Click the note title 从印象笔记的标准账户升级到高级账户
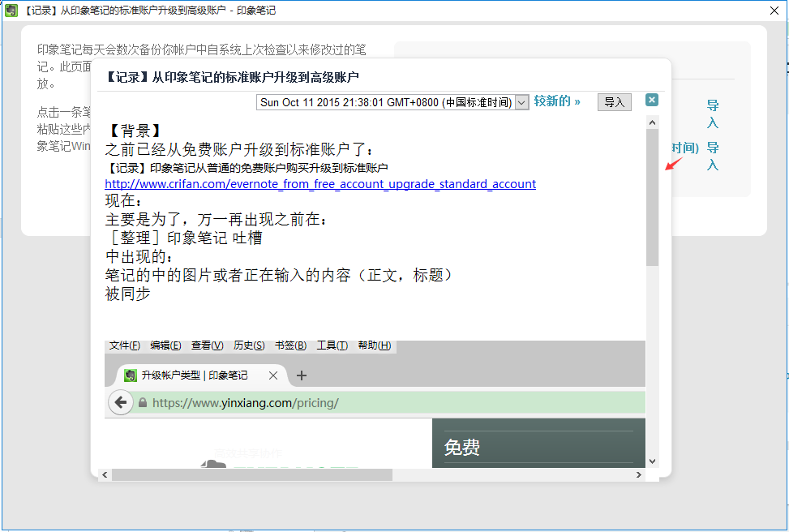Image resolution: width=789 pixels, height=532 pixels. tap(233, 77)
